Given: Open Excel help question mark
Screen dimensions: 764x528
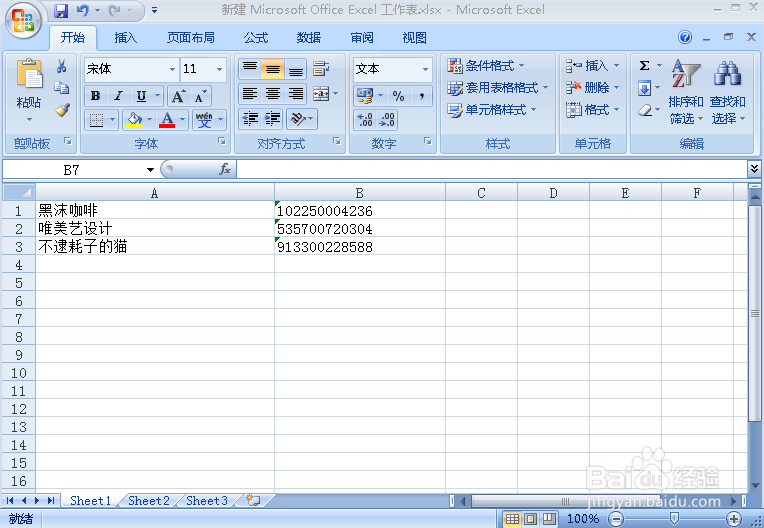Looking at the screenshot, I should pyautogui.click(x=685, y=37).
